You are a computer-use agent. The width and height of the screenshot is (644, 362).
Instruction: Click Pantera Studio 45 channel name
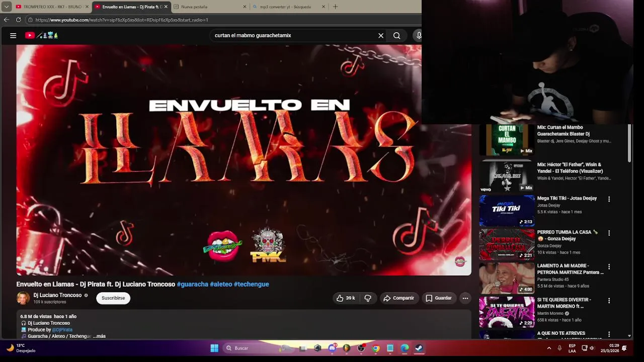pyautogui.click(x=553, y=280)
